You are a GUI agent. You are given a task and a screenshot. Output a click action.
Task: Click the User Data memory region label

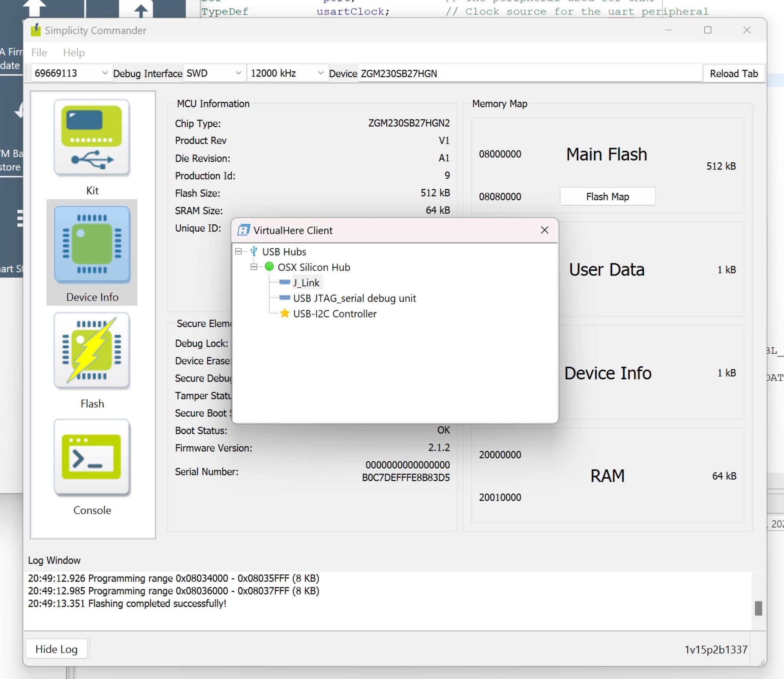pyautogui.click(x=607, y=270)
